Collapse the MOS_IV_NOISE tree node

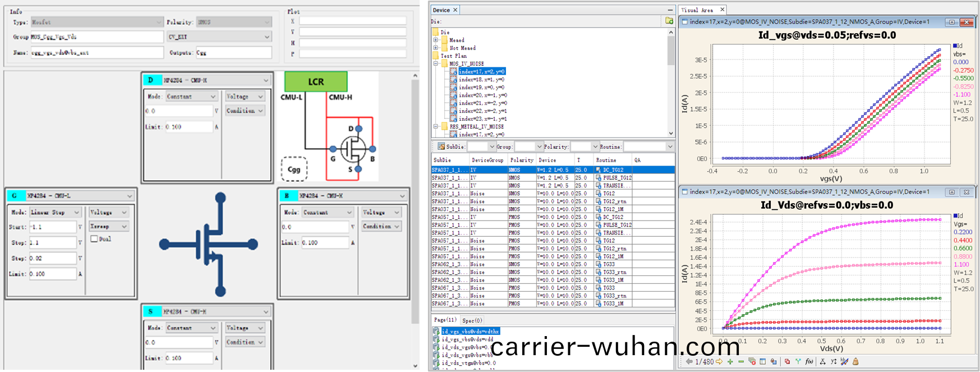(436, 64)
